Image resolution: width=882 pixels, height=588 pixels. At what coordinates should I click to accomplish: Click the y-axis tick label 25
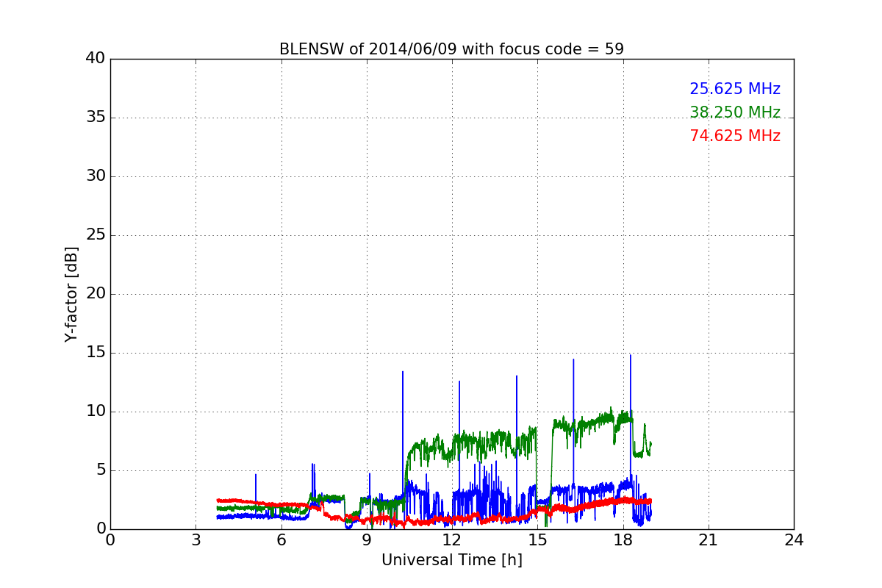tap(96, 235)
